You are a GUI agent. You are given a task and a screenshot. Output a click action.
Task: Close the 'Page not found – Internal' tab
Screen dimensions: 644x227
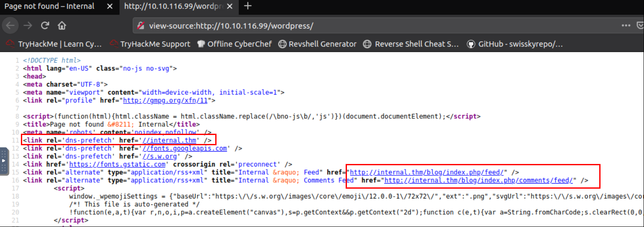tap(110, 6)
